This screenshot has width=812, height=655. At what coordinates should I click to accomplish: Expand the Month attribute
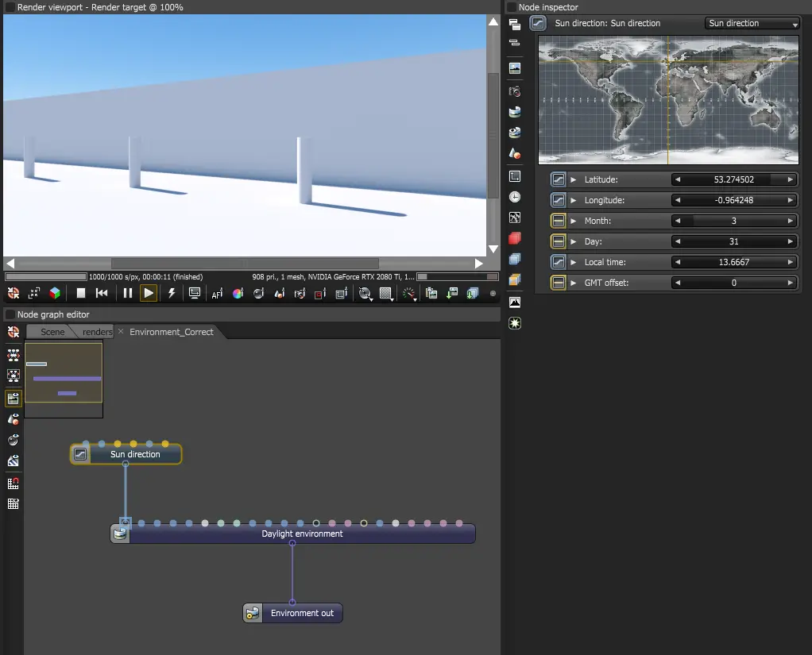(574, 221)
